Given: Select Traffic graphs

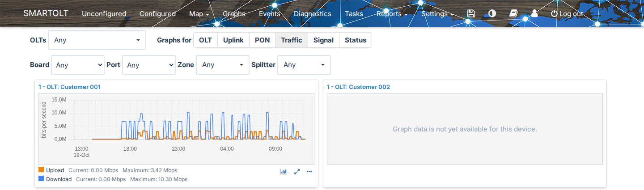Looking at the screenshot, I should 292,40.
